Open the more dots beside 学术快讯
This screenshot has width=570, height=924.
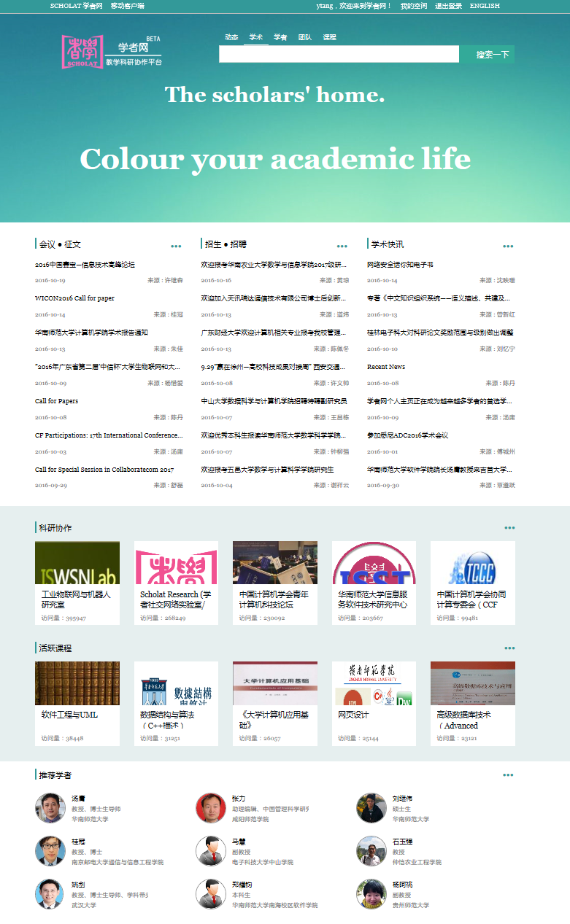508,246
